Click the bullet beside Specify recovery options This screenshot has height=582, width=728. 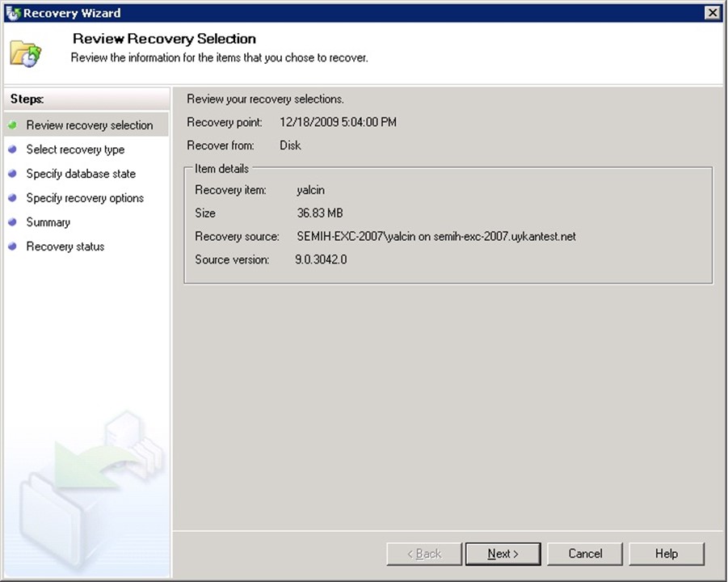pyautogui.click(x=13, y=198)
